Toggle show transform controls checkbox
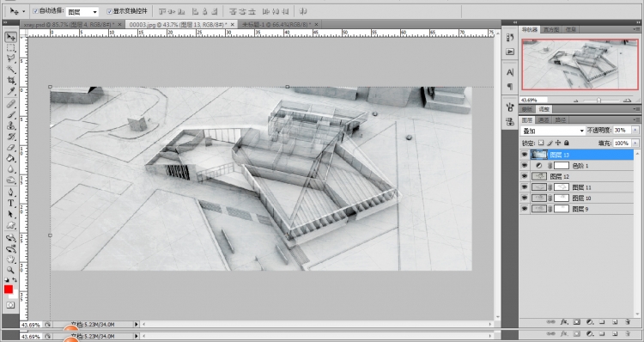Screen dimensions: 644x342 point(109,11)
